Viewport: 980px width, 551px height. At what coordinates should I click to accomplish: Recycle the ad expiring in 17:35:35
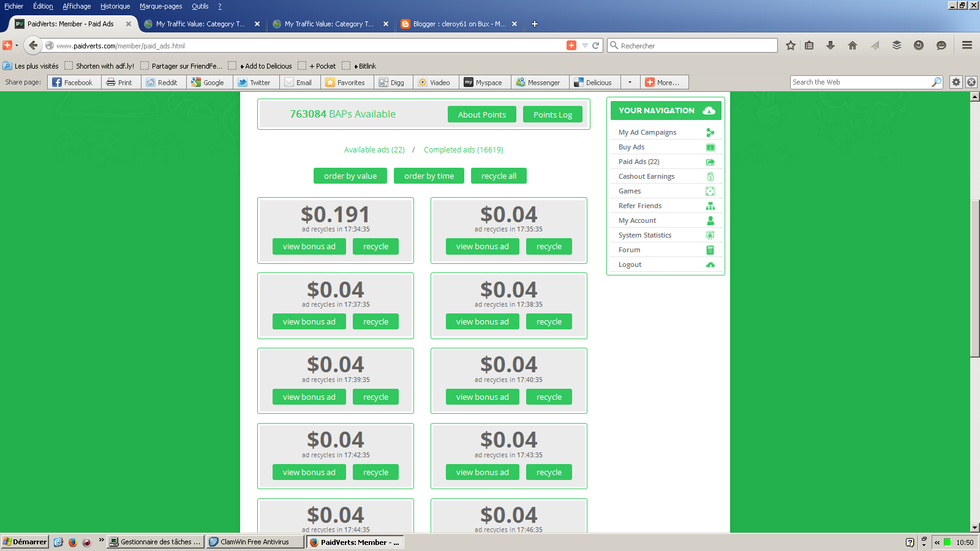549,246
